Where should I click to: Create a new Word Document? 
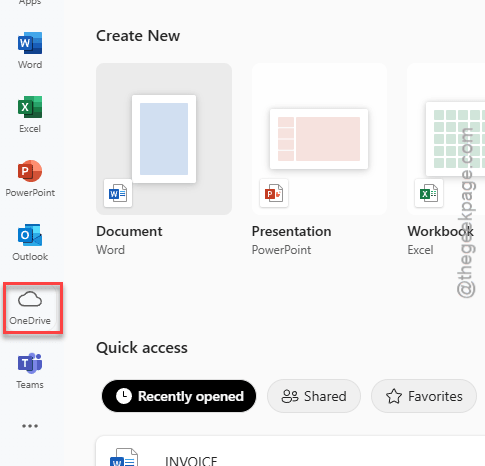(x=164, y=139)
